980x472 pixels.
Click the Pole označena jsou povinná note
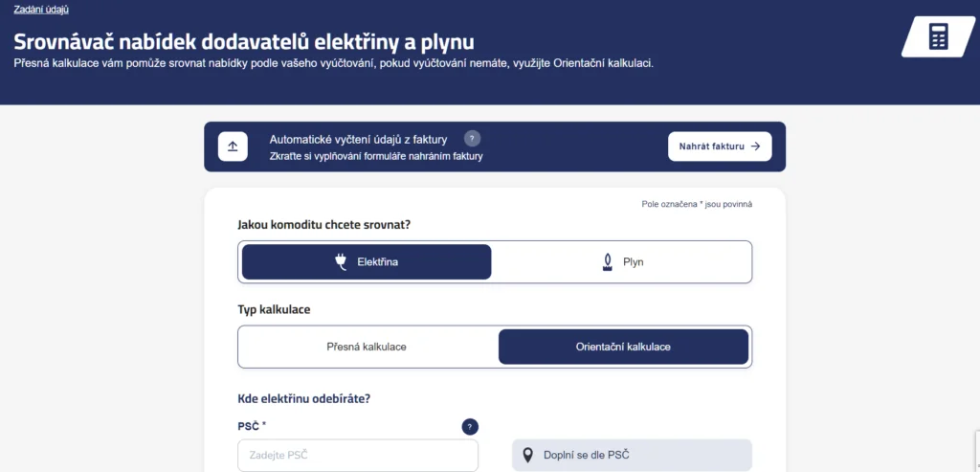point(697,204)
